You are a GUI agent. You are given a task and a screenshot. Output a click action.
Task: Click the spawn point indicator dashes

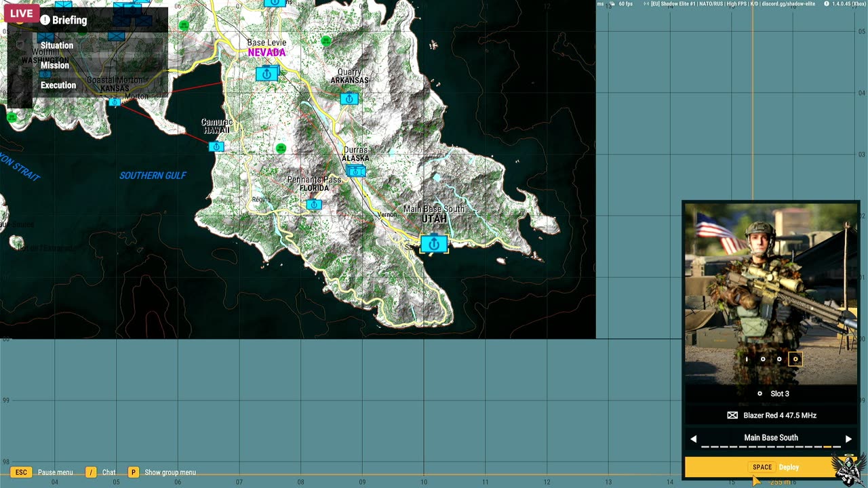coord(771,447)
